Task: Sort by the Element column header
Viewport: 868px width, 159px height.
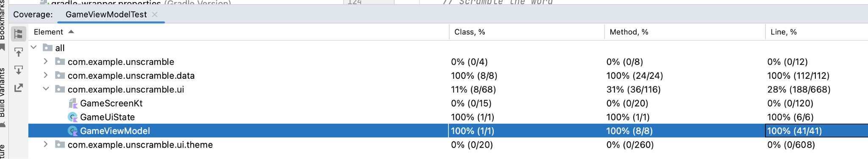Action: 48,32
